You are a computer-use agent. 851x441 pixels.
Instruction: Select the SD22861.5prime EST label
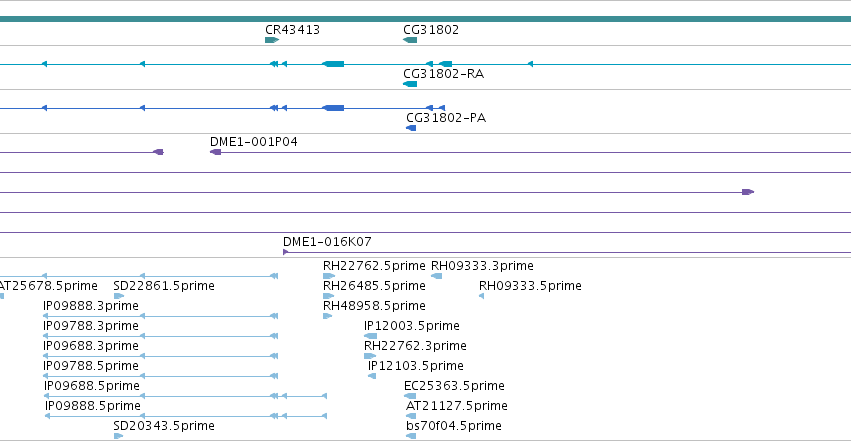pyautogui.click(x=164, y=286)
